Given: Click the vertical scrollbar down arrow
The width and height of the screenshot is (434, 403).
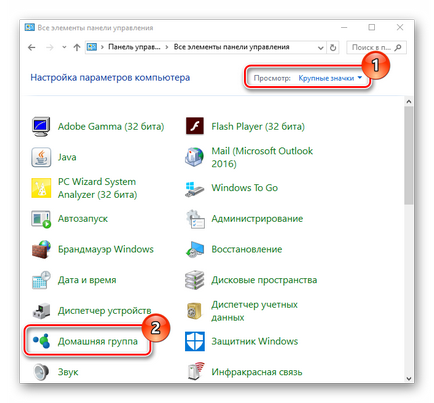Looking at the screenshot, I should (409, 379).
